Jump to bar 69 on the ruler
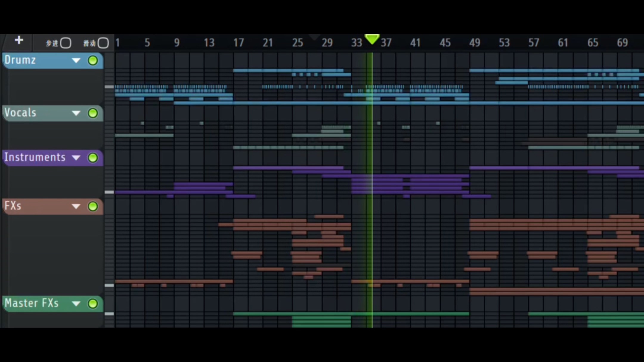Screen dimensions: 644x362 pyautogui.click(x=622, y=43)
